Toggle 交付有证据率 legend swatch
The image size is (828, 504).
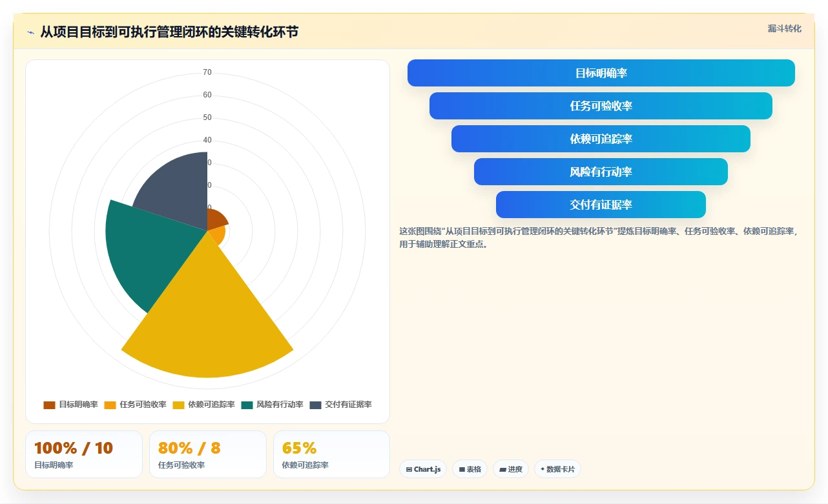[x=315, y=405]
